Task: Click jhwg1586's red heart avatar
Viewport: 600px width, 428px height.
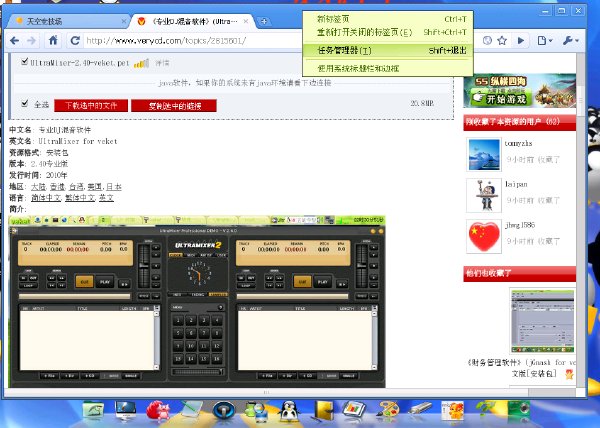Action: click(484, 236)
